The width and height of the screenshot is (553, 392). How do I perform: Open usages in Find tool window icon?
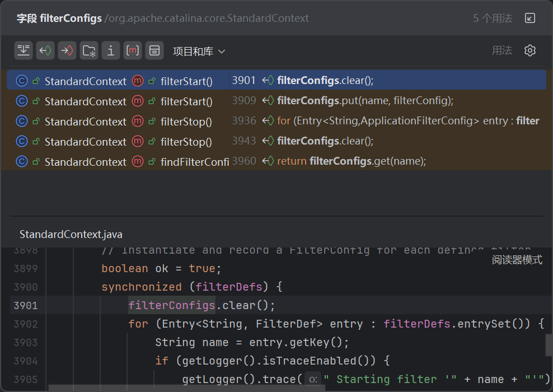[529, 18]
